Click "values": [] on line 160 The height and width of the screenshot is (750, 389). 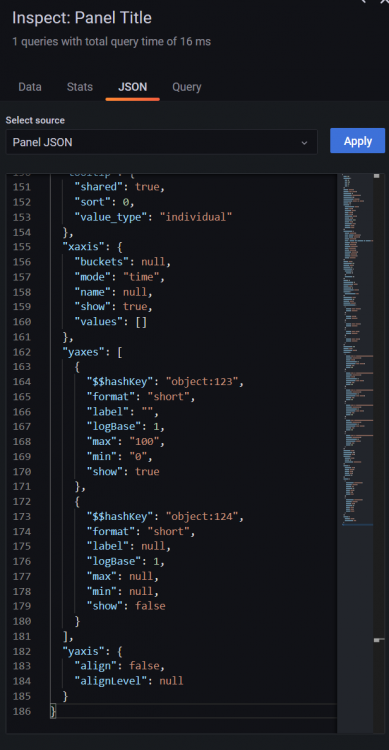111,322
